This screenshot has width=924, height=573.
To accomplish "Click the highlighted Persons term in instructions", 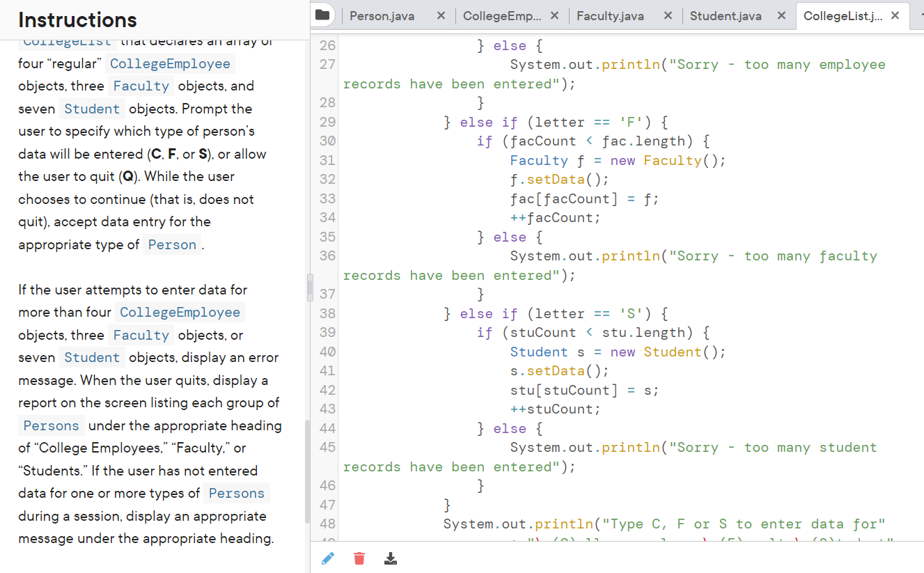I will pyautogui.click(x=51, y=425).
